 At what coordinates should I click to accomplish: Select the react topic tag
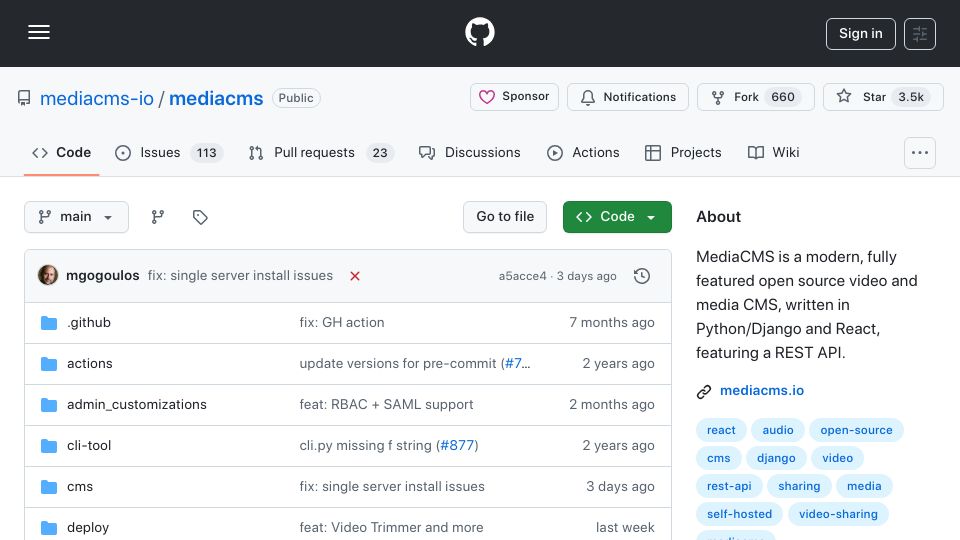tap(721, 430)
